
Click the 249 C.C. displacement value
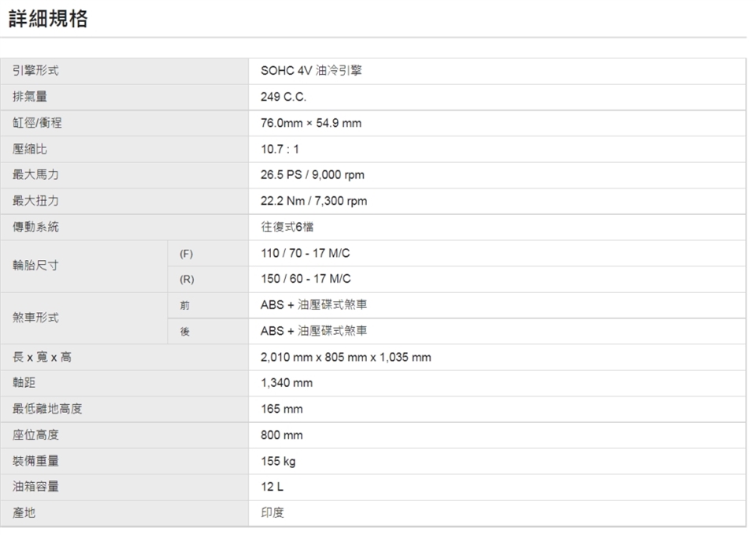pyautogui.click(x=283, y=97)
